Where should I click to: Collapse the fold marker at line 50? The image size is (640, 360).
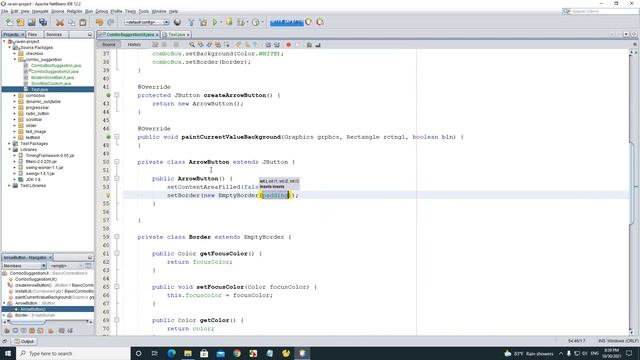click(x=117, y=162)
